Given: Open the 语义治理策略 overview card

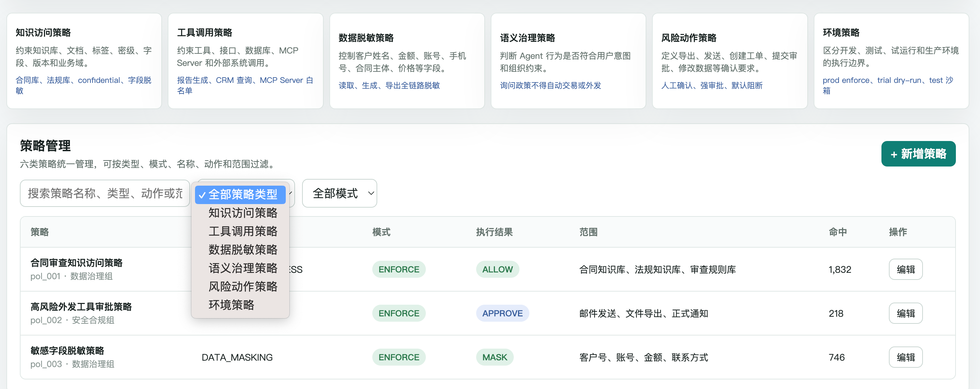Looking at the screenshot, I should click(x=568, y=61).
